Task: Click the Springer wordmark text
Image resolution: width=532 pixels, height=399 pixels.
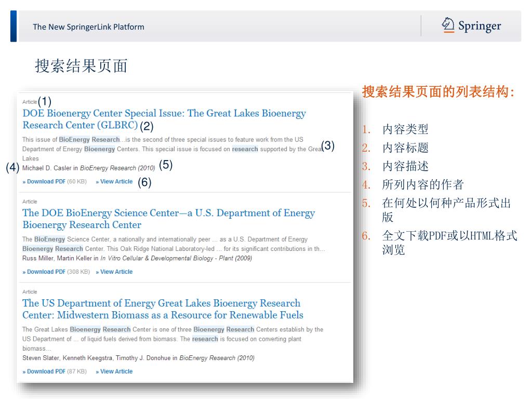Action: click(x=480, y=26)
